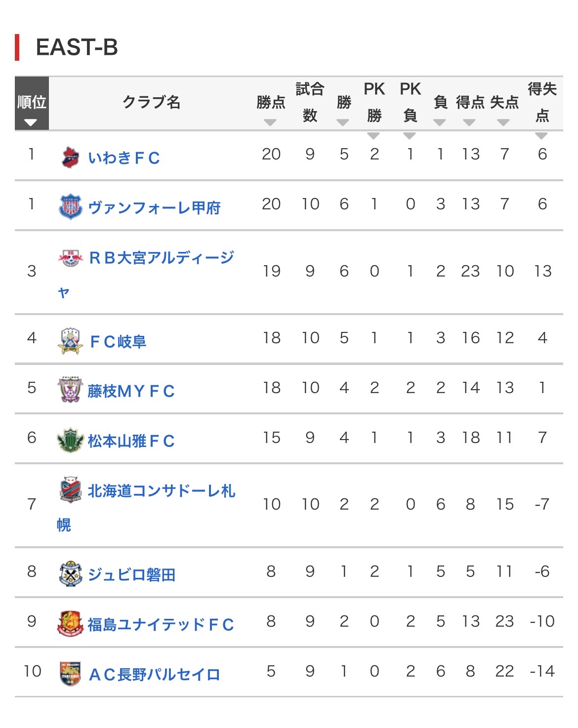Open 松本山雅FC team link
This screenshot has height=728, width=578.
coord(131,441)
